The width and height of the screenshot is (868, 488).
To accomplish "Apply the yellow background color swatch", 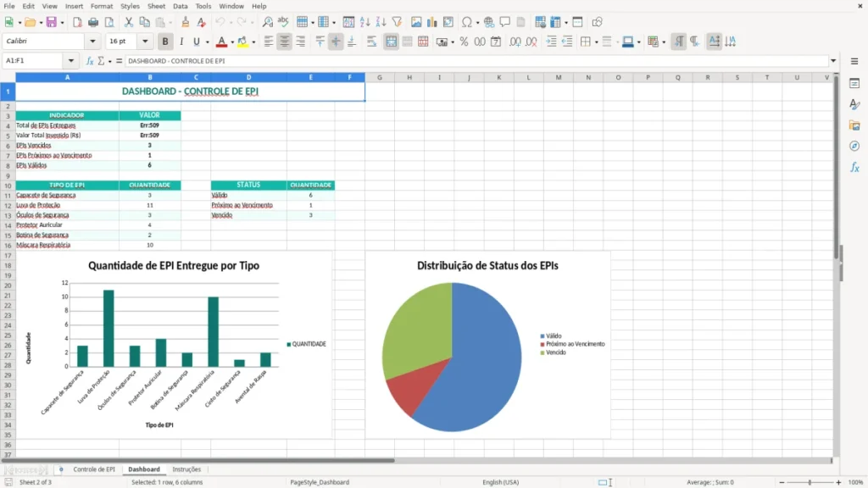I will [x=242, y=42].
